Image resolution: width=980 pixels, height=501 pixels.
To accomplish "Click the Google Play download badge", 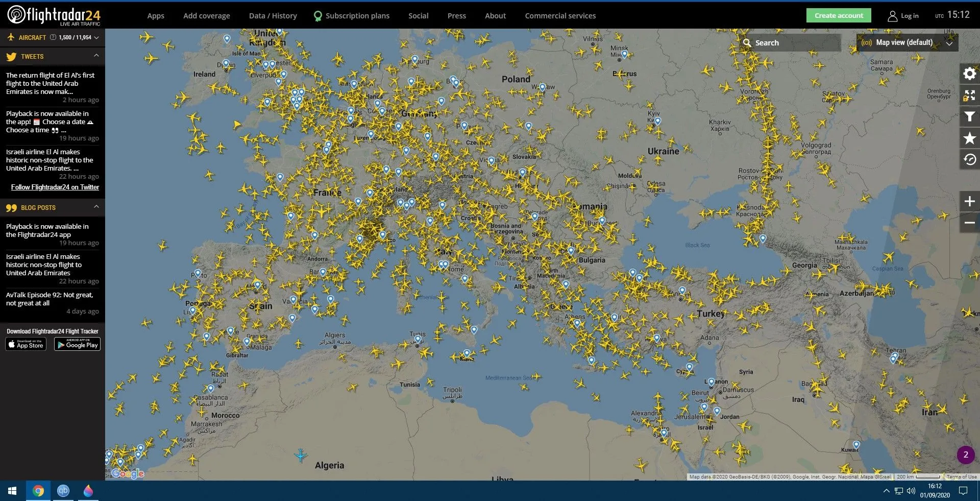I will (x=77, y=345).
